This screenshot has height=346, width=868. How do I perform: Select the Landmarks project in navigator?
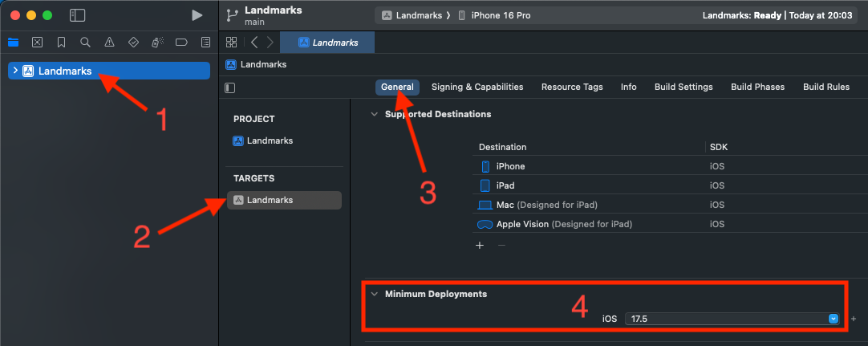109,71
